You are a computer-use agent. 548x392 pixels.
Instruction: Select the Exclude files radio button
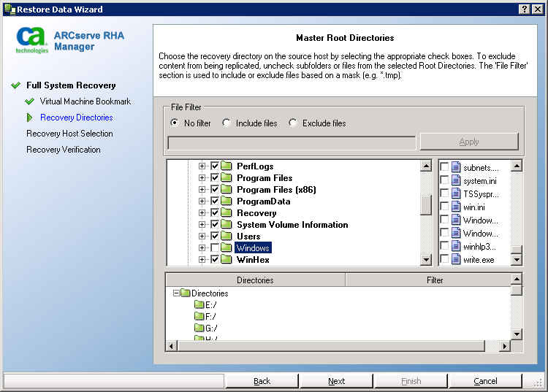pyautogui.click(x=293, y=123)
